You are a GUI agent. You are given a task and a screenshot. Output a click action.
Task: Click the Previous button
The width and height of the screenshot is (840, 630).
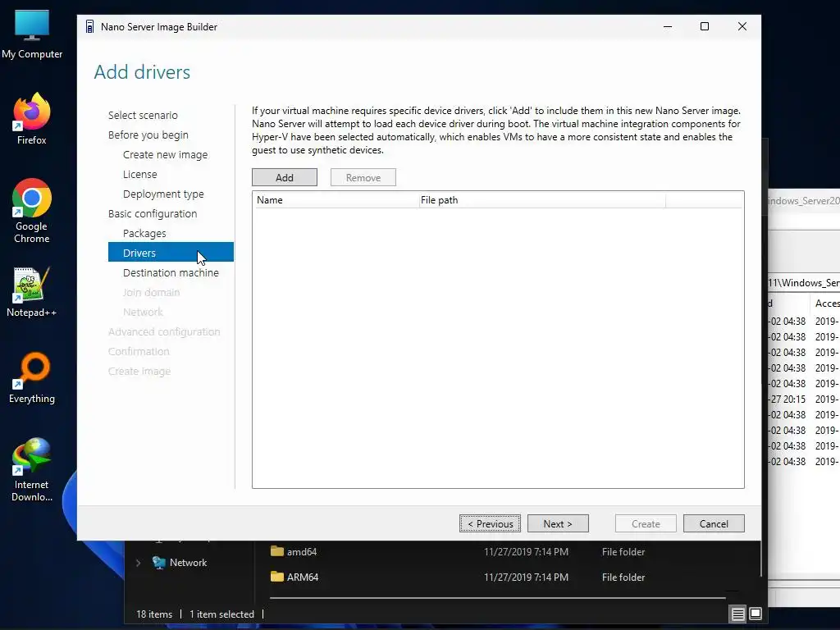pos(490,523)
